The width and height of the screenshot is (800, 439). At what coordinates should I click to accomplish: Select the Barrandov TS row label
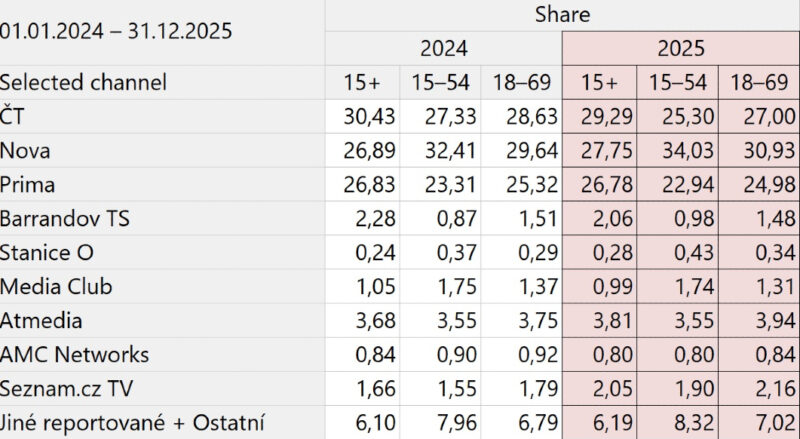[x=65, y=218]
